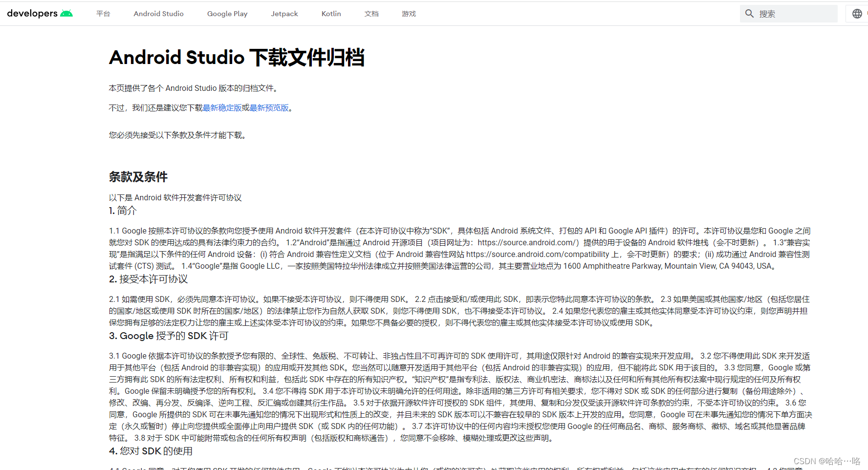The height and width of the screenshot is (470, 868).
Task: Click the search magnifier icon
Action: pyautogui.click(x=749, y=14)
